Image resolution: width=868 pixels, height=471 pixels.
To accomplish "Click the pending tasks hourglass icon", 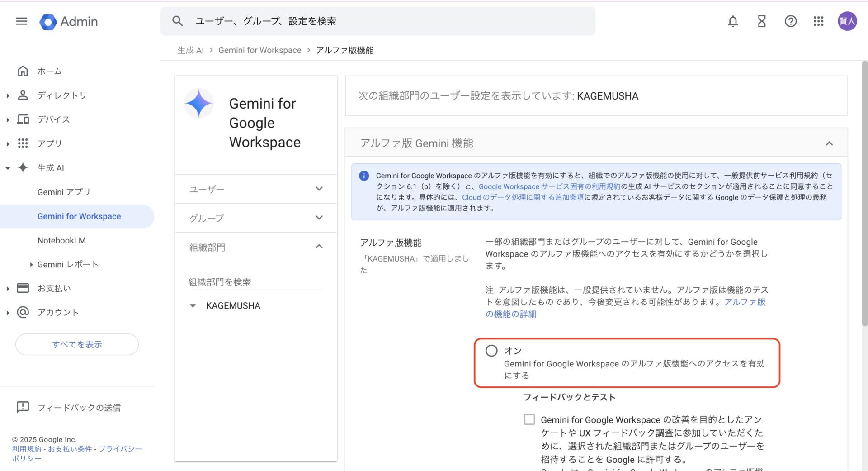I will [x=761, y=21].
